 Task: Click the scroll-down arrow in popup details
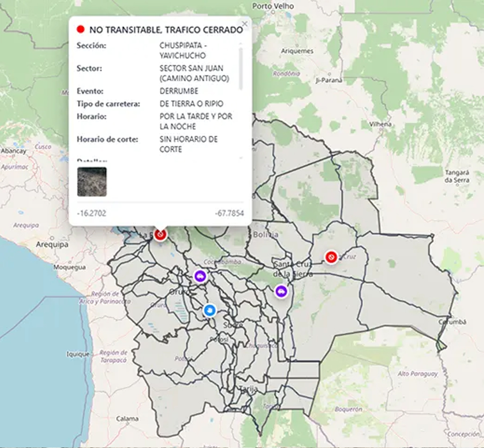tap(241, 158)
